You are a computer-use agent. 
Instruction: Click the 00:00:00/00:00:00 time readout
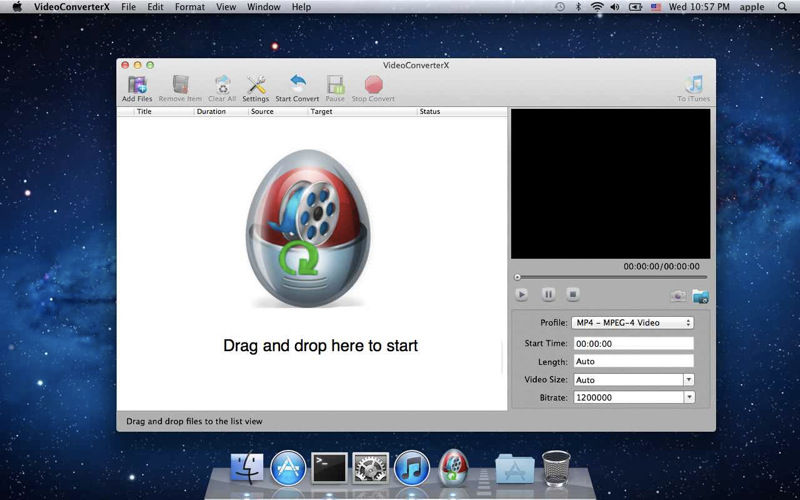pos(662,266)
